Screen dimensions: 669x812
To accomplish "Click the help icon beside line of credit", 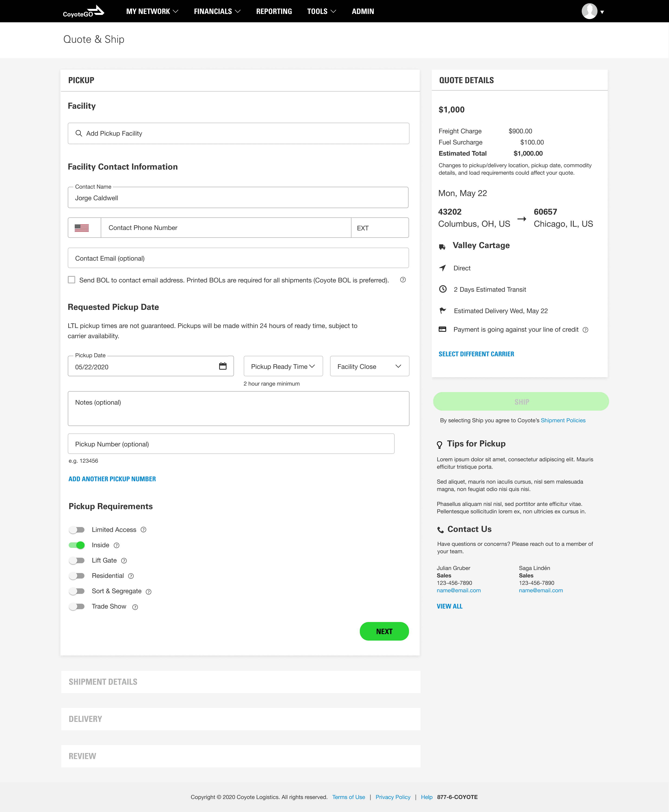I will pyautogui.click(x=585, y=330).
